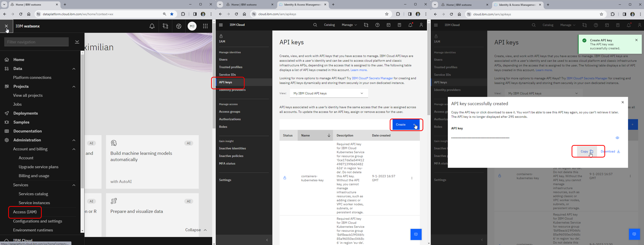The height and width of the screenshot is (245, 644).
Task: Close the watsonx navigation menu with X
Action: click(x=6, y=26)
